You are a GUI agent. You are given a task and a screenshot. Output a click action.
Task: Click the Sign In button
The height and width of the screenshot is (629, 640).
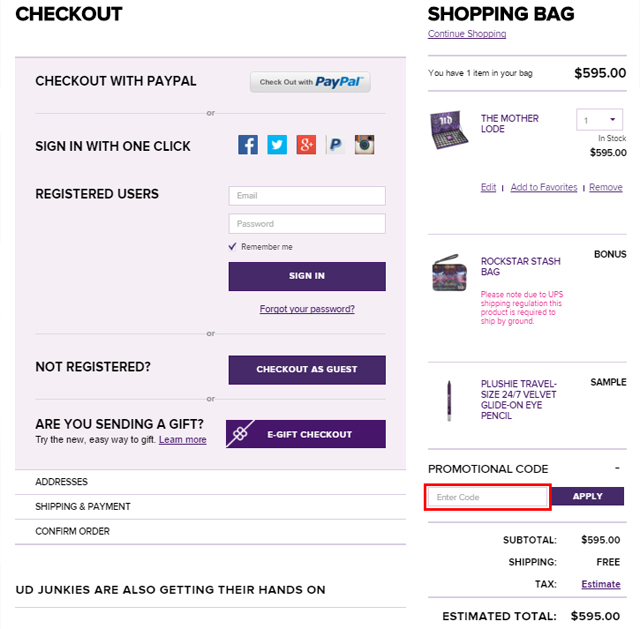click(x=307, y=276)
